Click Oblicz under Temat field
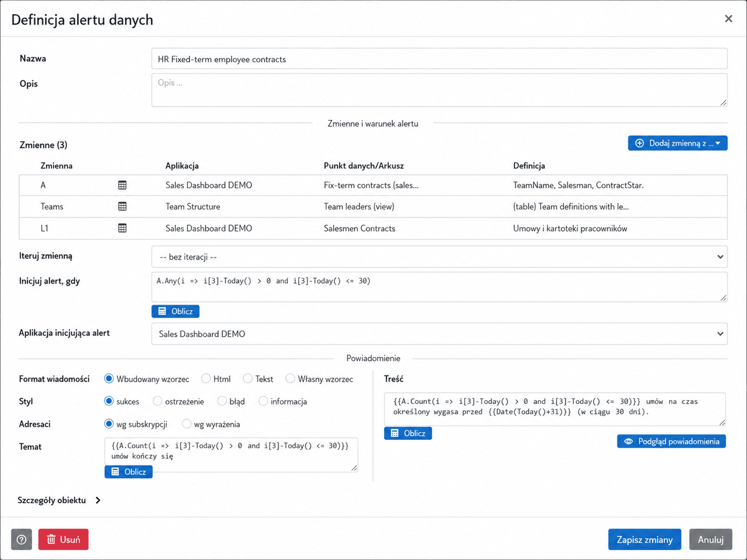This screenshot has height=560, width=747. 128,472
